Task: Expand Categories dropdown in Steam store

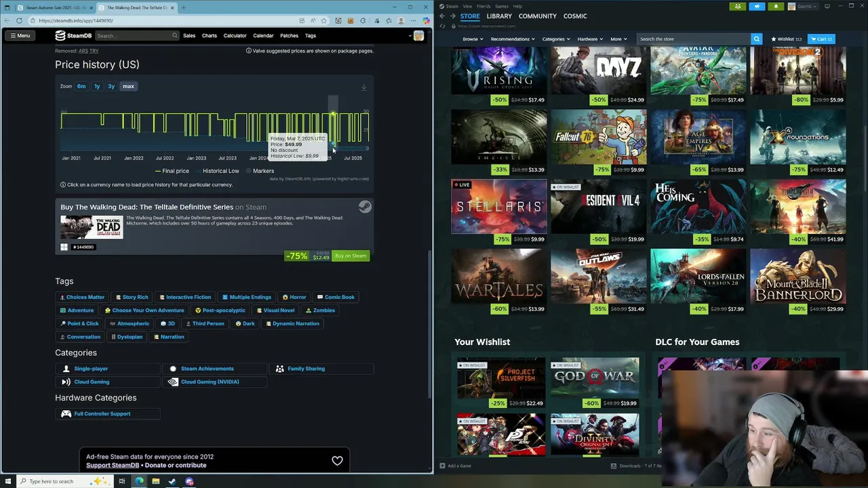Action: (x=556, y=39)
